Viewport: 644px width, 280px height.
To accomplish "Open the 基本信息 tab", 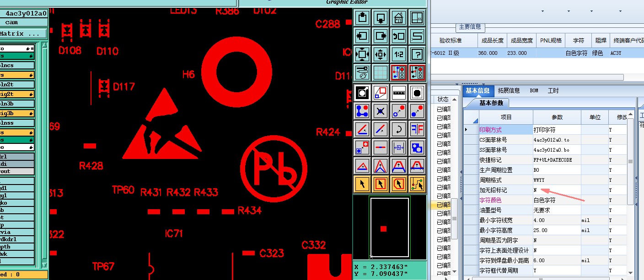I will pos(478,90).
